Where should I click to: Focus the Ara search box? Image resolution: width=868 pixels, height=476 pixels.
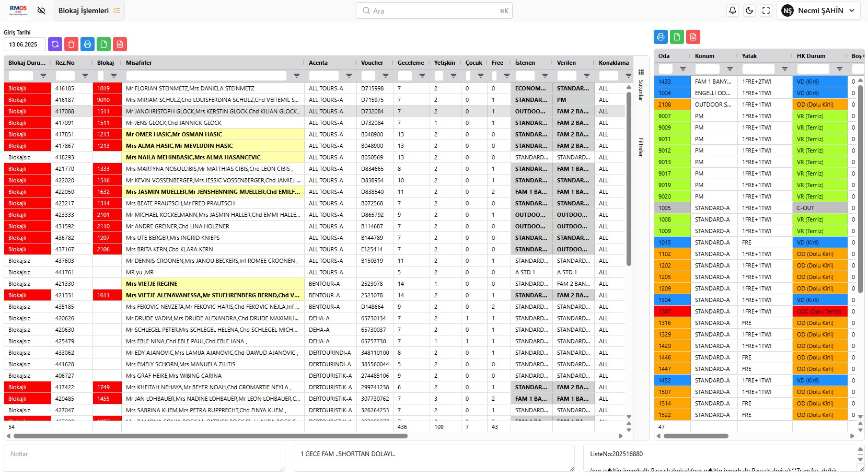pyautogui.click(x=434, y=10)
